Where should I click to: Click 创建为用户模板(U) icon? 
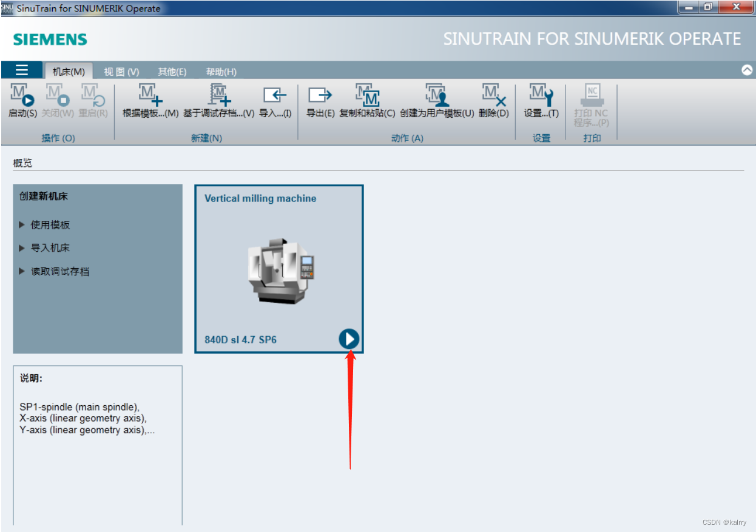pyautogui.click(x=437, y=96)
